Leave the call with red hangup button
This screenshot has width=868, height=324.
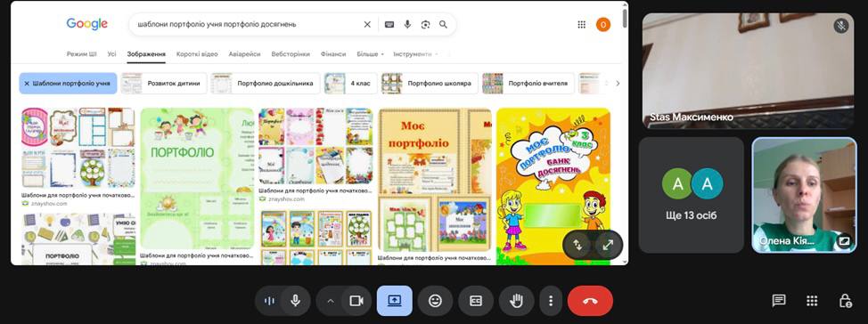coord(590,301)
